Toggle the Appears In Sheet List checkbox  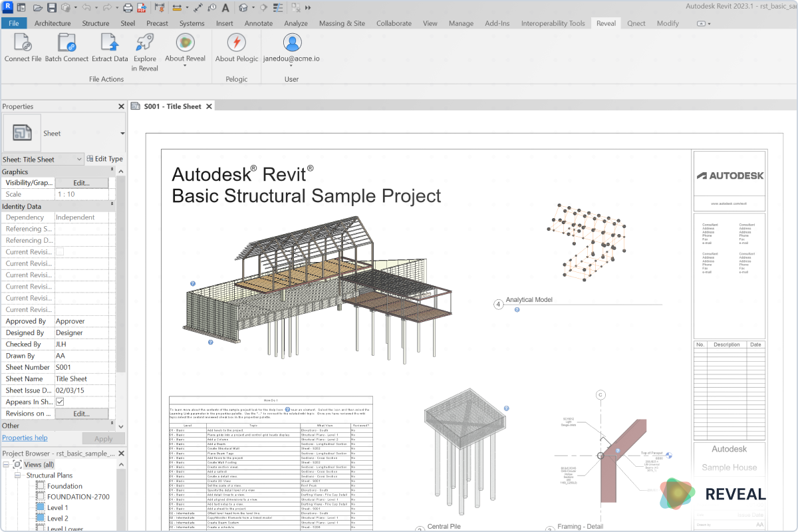60,402
